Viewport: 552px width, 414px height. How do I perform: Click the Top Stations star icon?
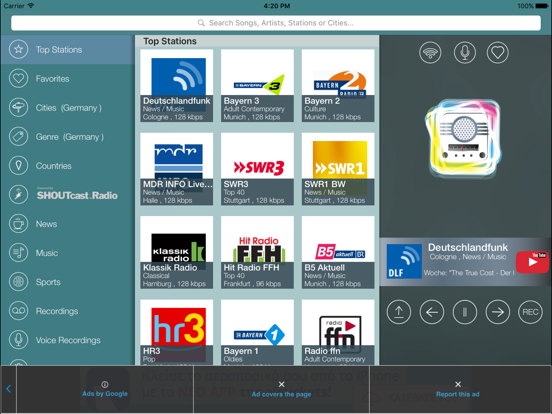pyautogui.click(x=18, y=50)
